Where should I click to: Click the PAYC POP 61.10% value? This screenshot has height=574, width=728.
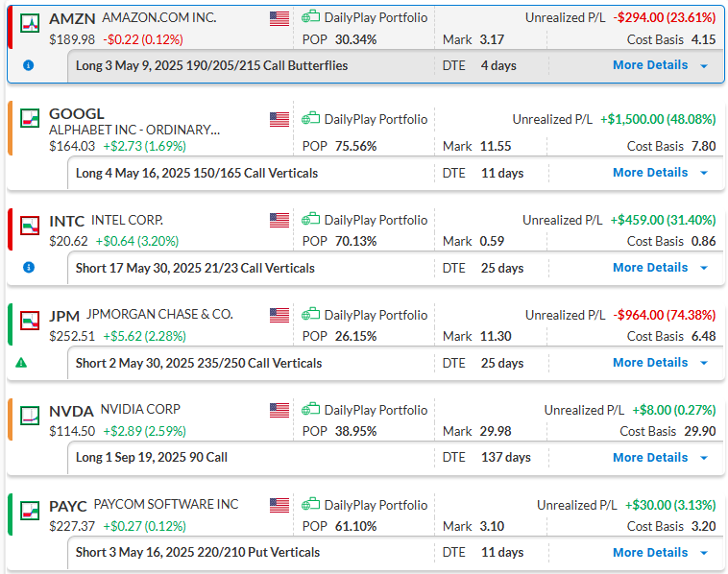tap(355, 526)
